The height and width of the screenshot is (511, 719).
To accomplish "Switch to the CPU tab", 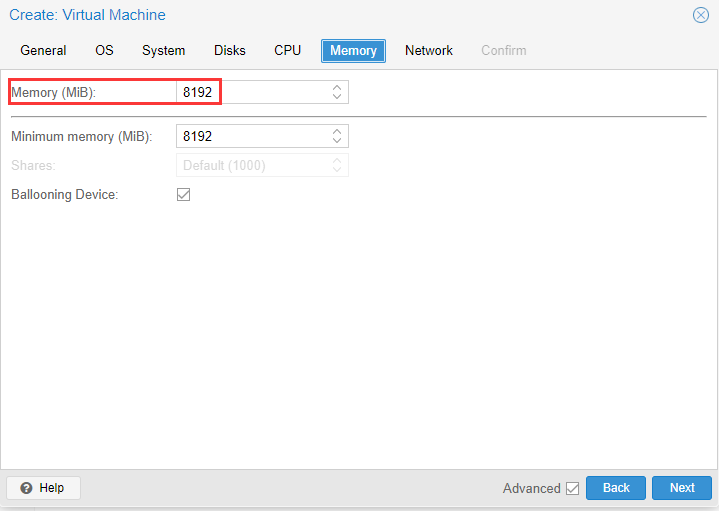I will point(287,50).
